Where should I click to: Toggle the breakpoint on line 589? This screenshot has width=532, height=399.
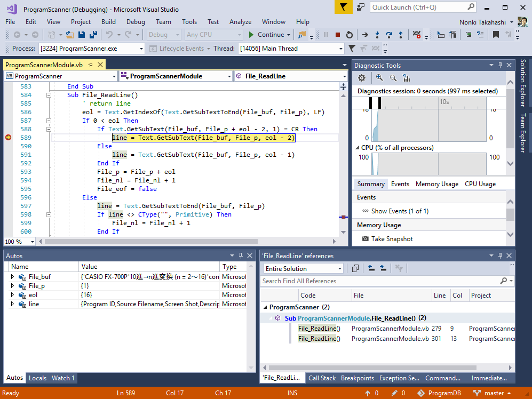pyautogui.click(x=8, y=138)
